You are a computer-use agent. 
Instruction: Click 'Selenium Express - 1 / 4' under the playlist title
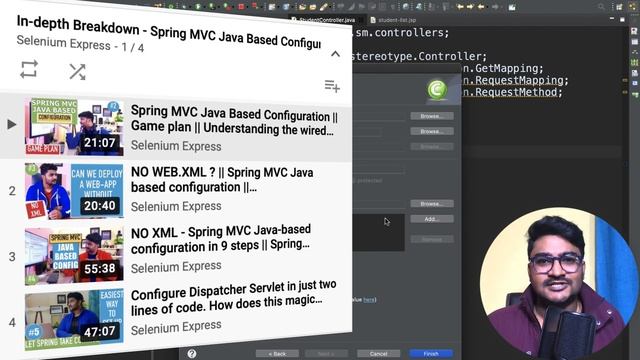click(80, 44)
